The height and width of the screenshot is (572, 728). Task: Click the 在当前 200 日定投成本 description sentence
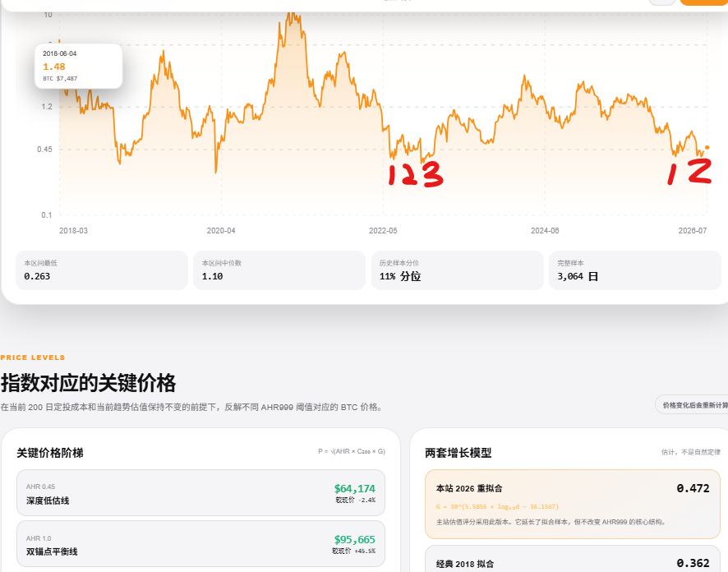coord(192,407)
